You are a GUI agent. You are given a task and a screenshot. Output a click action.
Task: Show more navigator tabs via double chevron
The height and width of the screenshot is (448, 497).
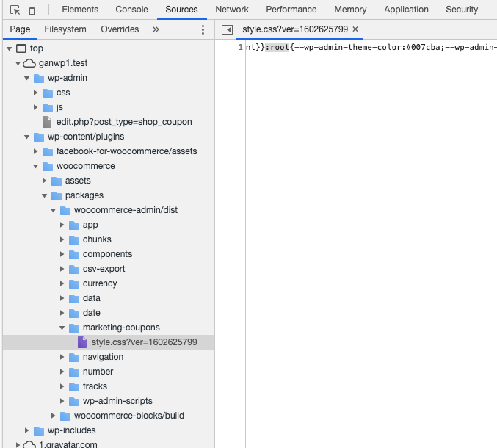coord(156,29)
